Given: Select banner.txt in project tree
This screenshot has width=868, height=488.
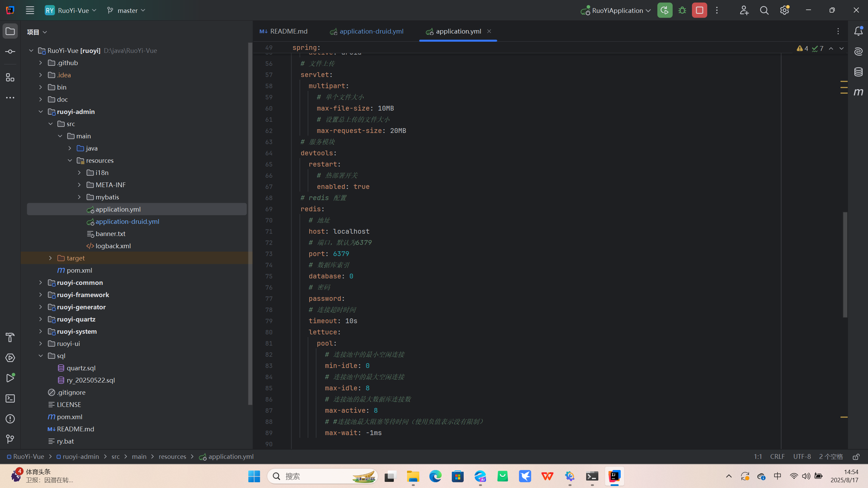Looking at the screenshot, I should [110, 234].
